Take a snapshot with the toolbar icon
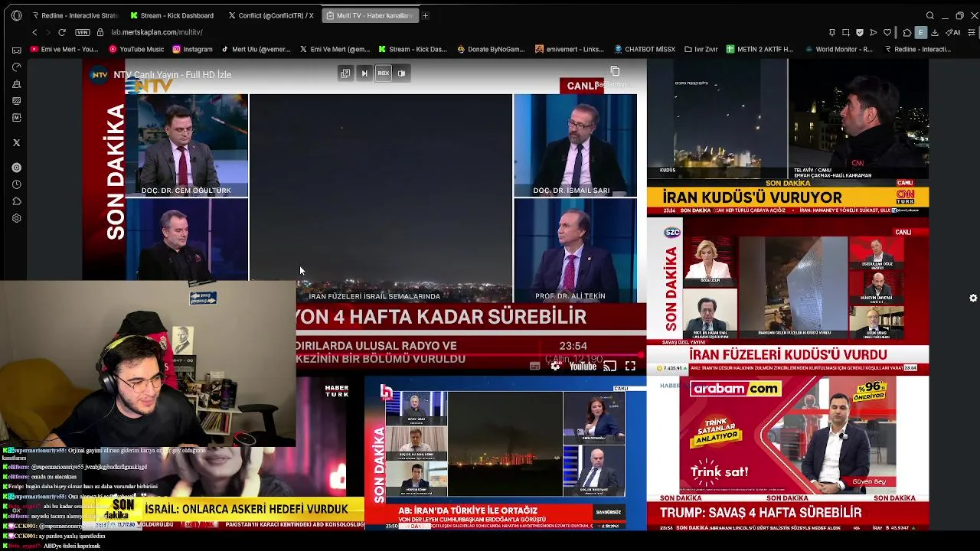This screenshot has width=980, height=551. point(846,32)
